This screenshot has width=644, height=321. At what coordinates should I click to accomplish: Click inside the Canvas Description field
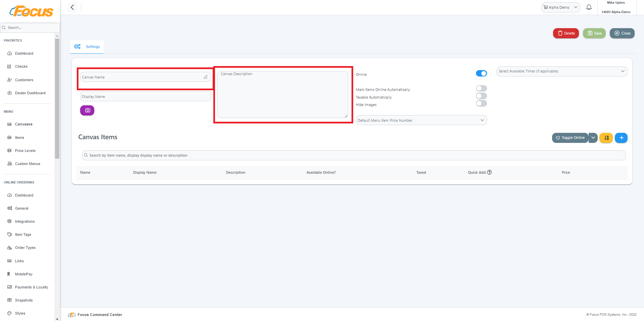pos(283,95)
